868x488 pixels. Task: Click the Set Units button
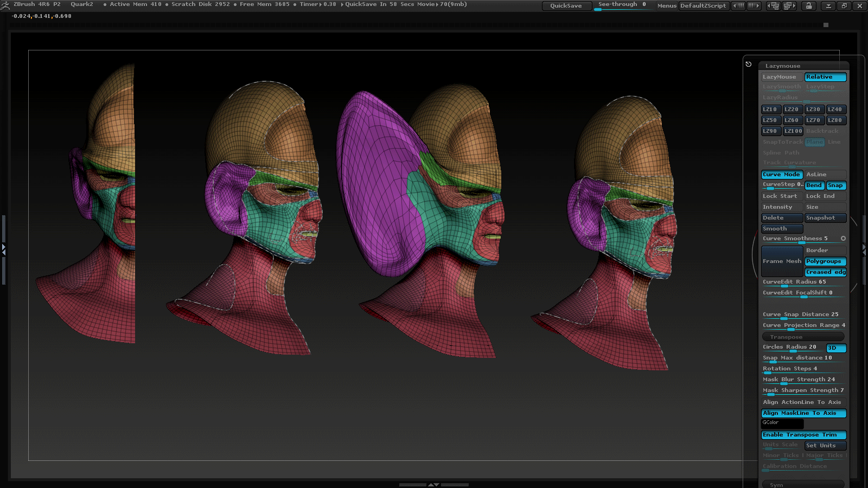pos(825,446)
